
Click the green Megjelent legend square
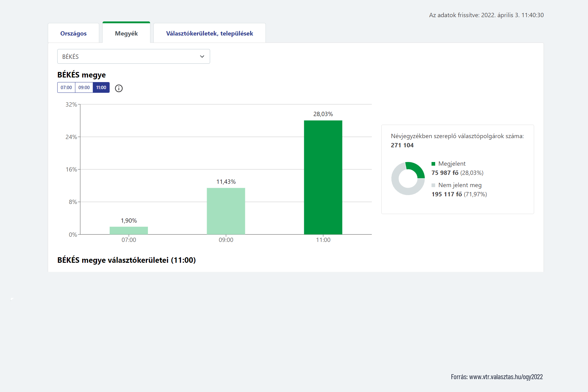tap(433, 164)
